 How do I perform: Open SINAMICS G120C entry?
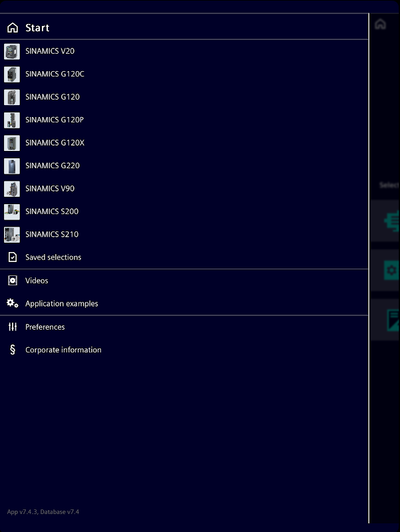click(x=54, y=74)
